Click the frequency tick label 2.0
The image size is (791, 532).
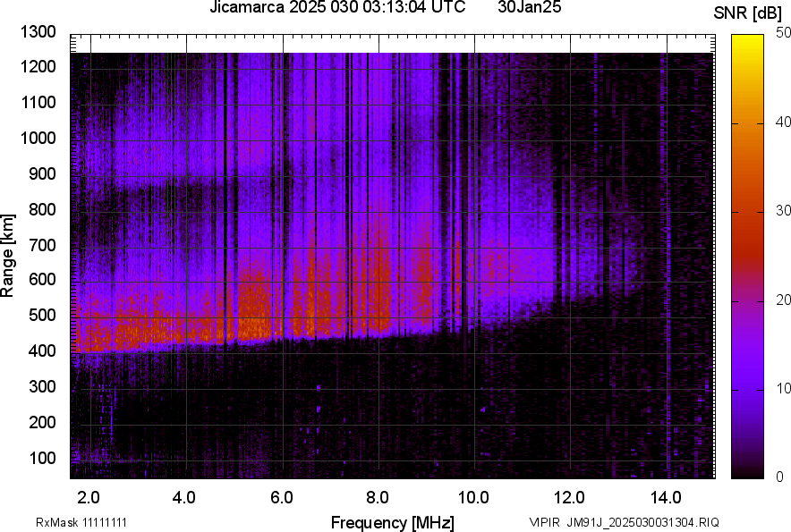pyautogui.click(x=89, y=498)
